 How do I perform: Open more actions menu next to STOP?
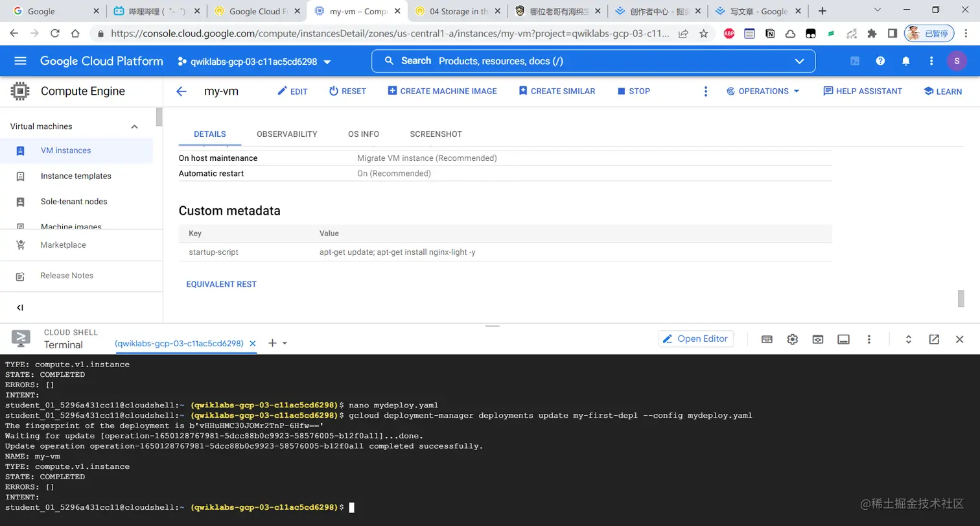(706, 91)
